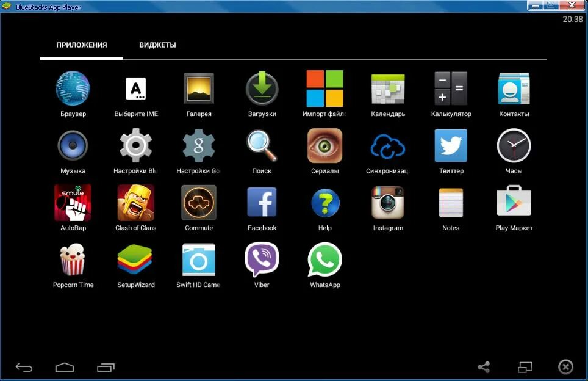Click the 20:38 clock display
Screen dimensions: 588x381
pos(573,19)
